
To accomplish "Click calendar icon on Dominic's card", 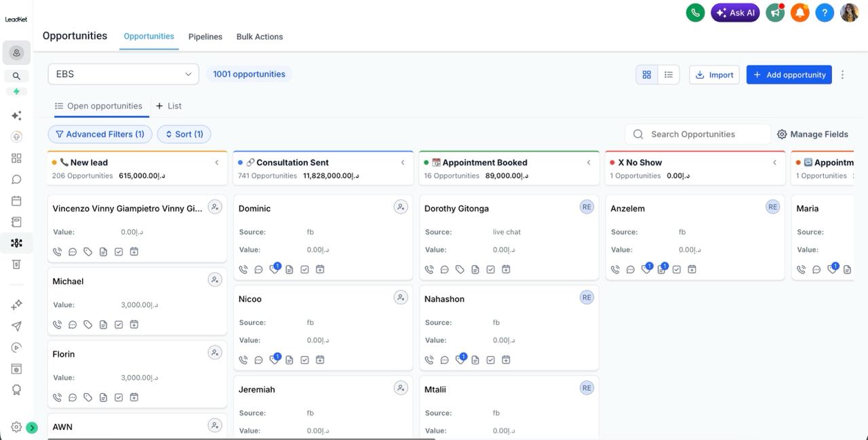I will coord(320,269).
